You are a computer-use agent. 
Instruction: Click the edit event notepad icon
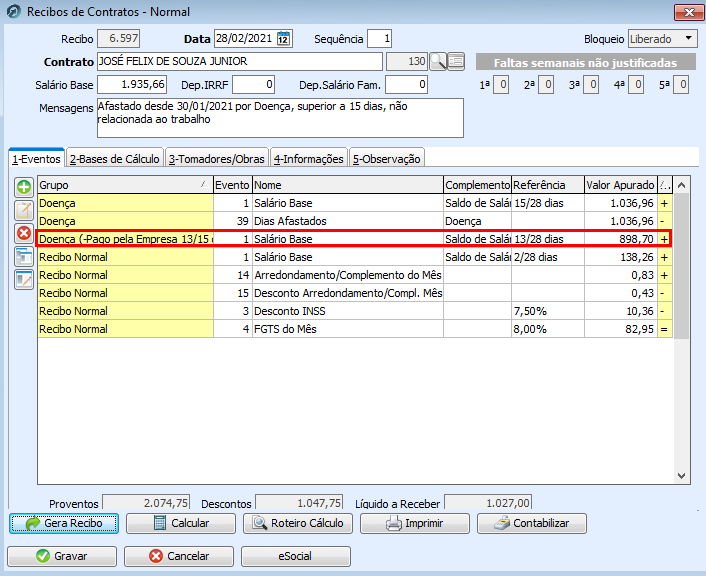(24, 210)
